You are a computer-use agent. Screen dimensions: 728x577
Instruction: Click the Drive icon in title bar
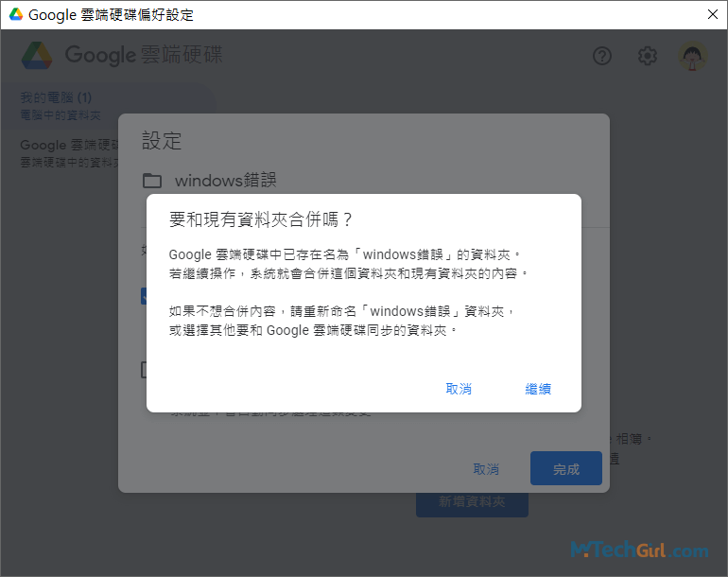[16, 15]
